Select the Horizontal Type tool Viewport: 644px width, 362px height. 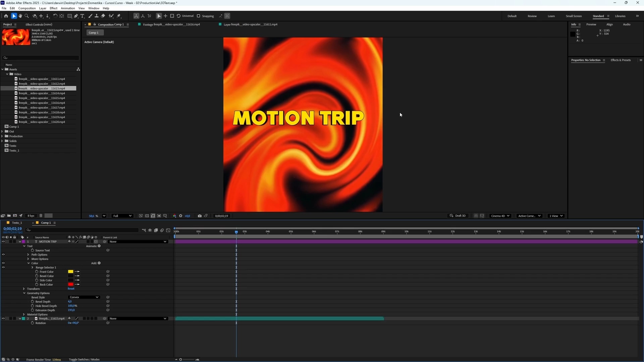pyautogui.click(x=83, y=16)
